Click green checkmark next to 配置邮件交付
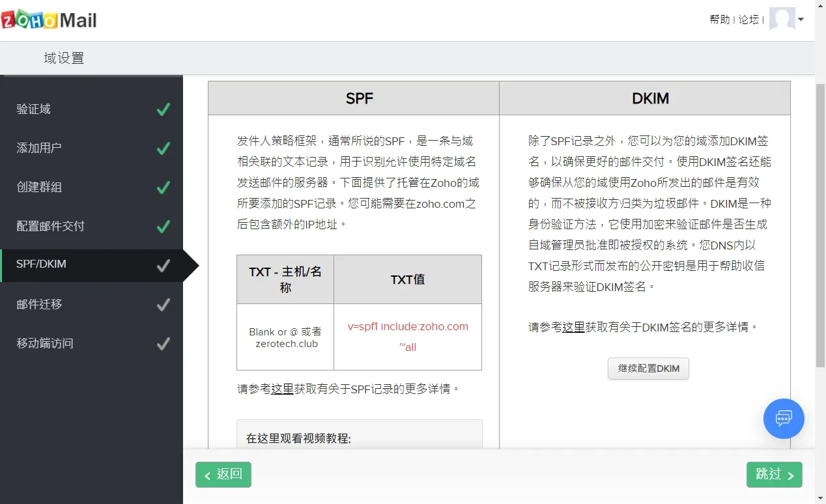This screenshot has height=504, width=826. pyautogui.click(x=164, y=227)
